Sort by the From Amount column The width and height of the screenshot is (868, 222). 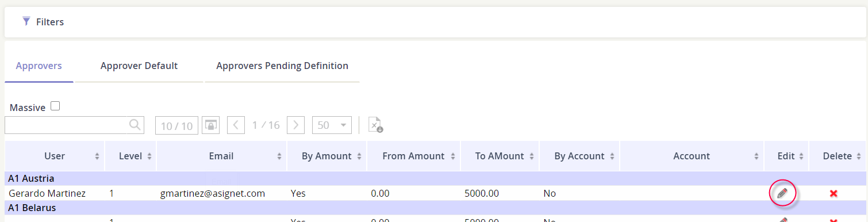pos(414,156)
